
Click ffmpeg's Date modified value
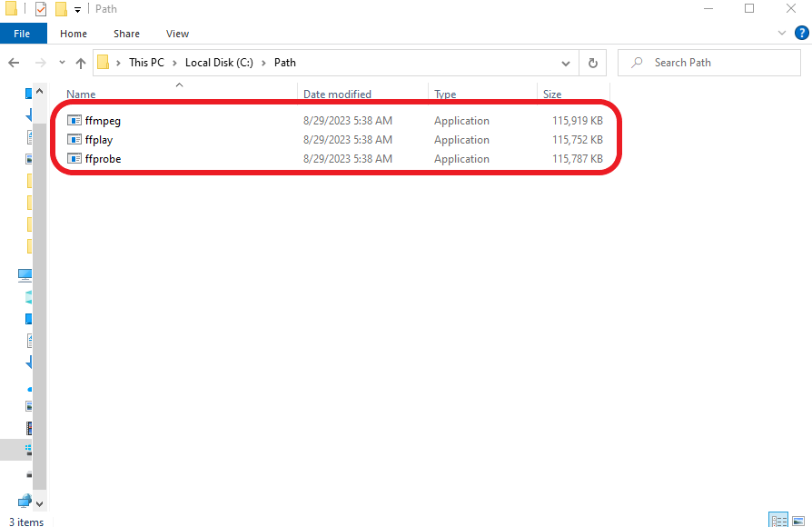(348, 121)
